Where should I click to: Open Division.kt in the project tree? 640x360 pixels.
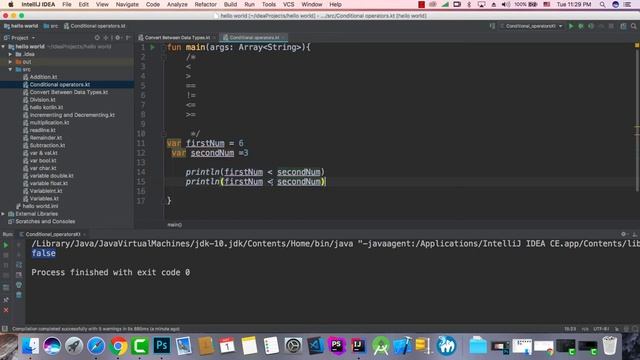[x=42, y=100]
